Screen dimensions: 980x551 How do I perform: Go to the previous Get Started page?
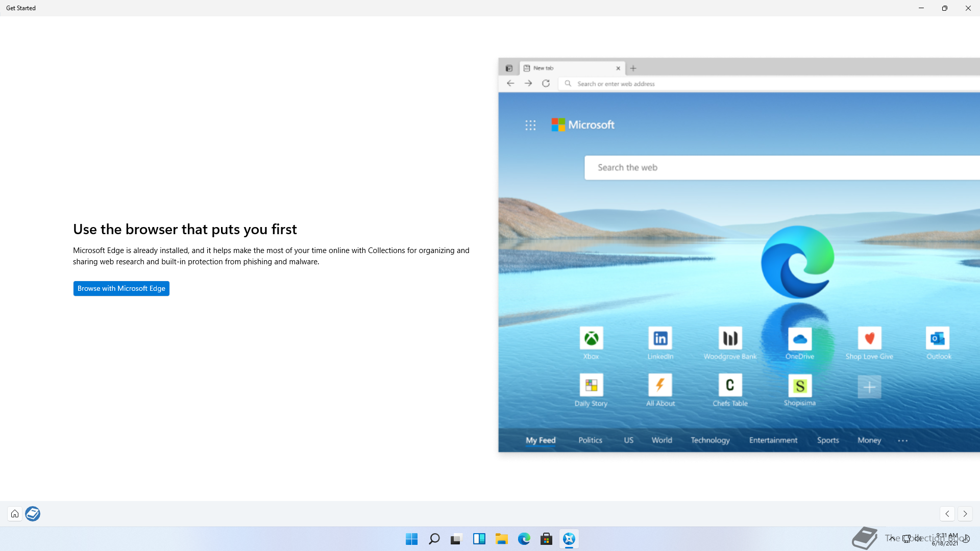tap(947, 514)
